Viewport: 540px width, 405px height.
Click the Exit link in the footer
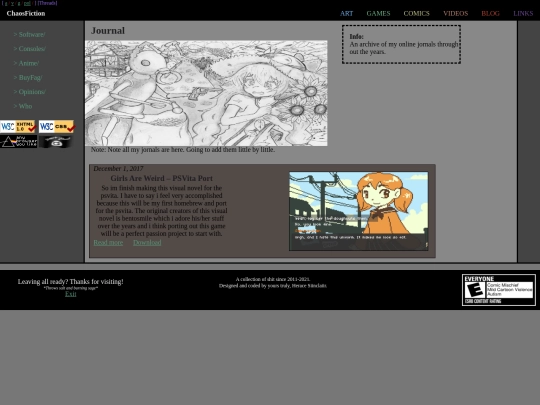71,294
